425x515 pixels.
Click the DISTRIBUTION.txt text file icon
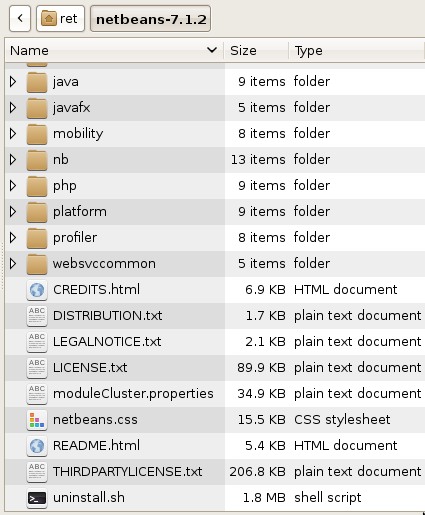point(37,316)
